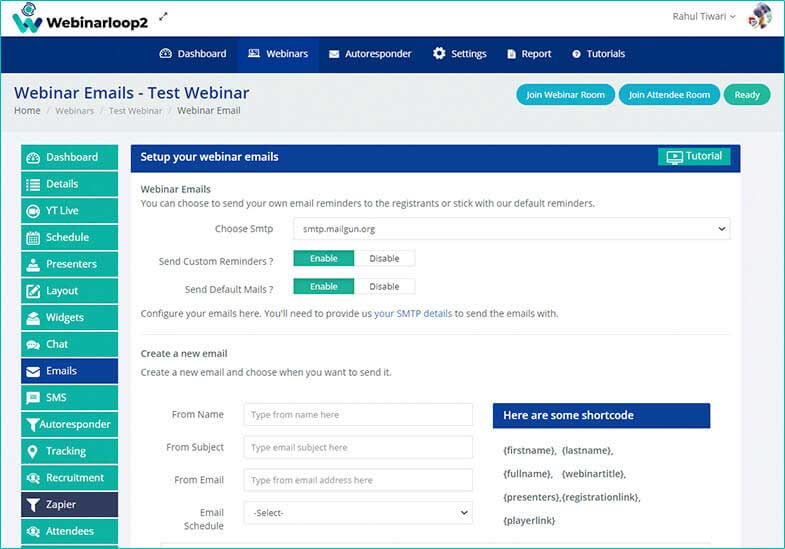
Task: Focus the From Name input field
Action: 358,415
